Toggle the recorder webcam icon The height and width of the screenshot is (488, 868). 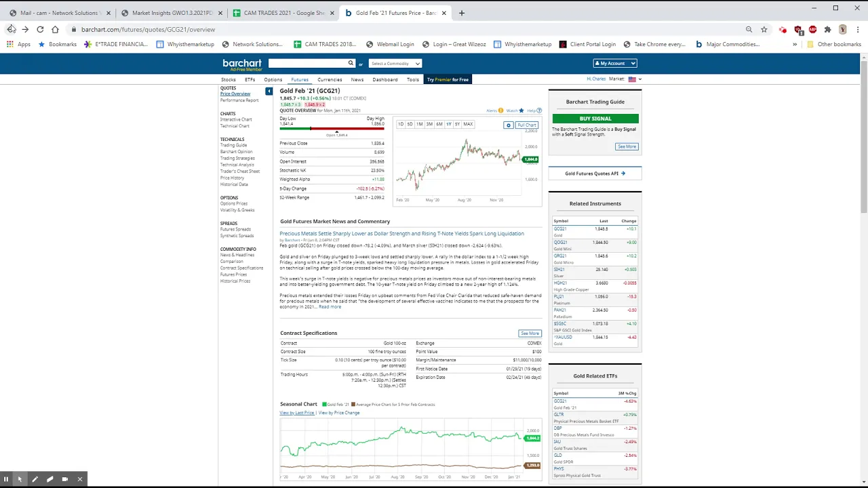[x=64, y=479]
